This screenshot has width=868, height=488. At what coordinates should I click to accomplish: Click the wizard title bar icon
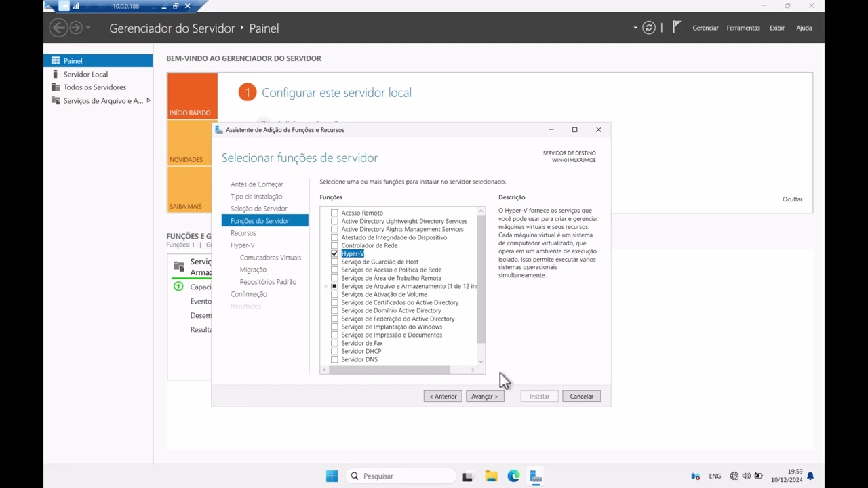[x=219, y=129]
